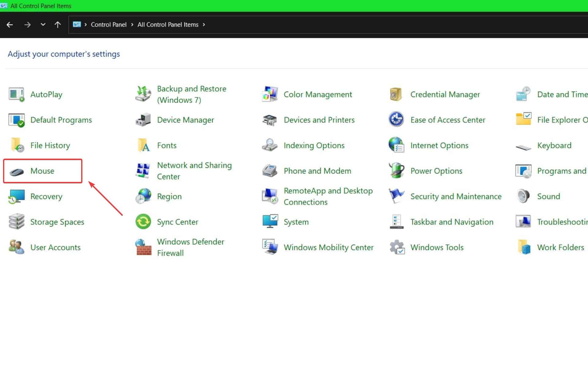Click the Credential Manager safe icon

pyautogui.click(x=396, y=94)
